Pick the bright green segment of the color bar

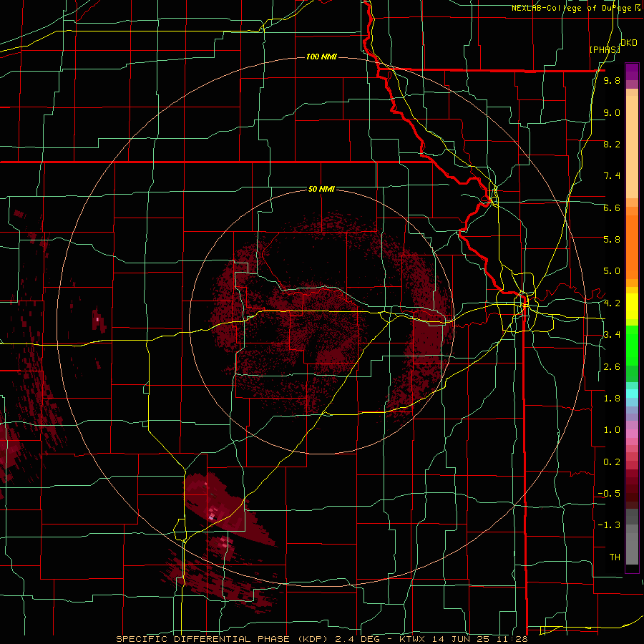[x=632, y=345]
